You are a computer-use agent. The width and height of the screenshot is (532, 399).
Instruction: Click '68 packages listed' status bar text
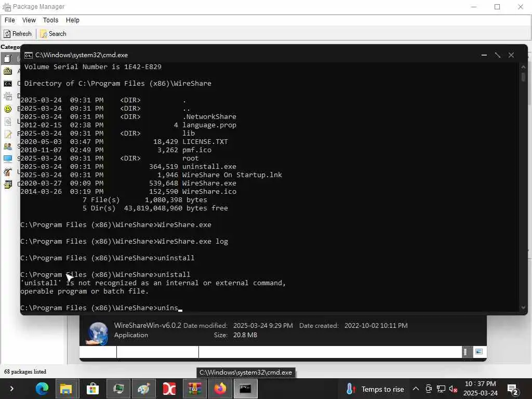click(25, 372)
